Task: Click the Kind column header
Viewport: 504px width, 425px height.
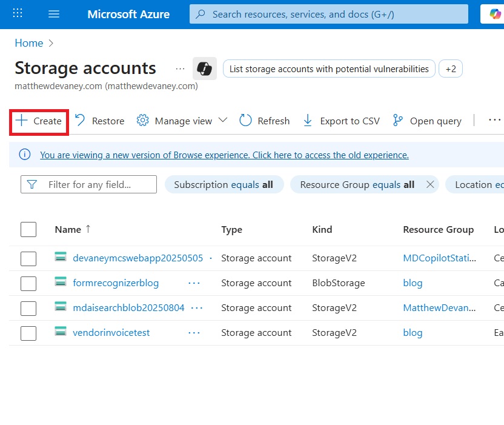Action: tap(322, 229)
